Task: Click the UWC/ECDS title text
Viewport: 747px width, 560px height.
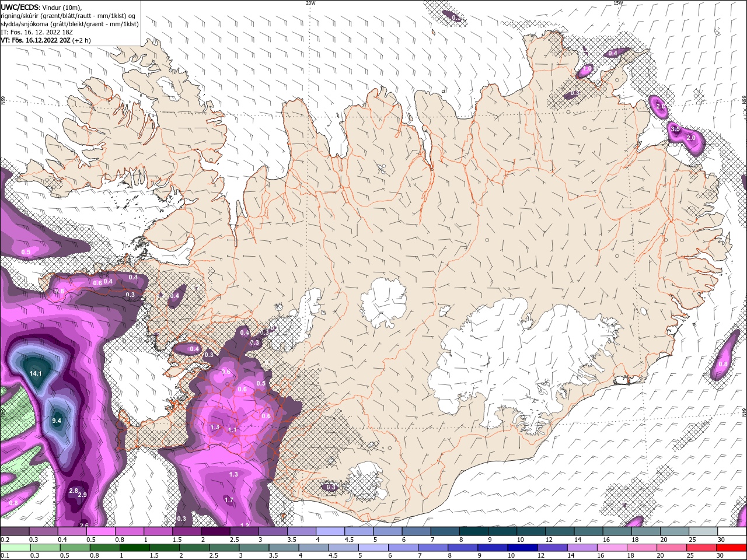Action: (x=20, y=7)
